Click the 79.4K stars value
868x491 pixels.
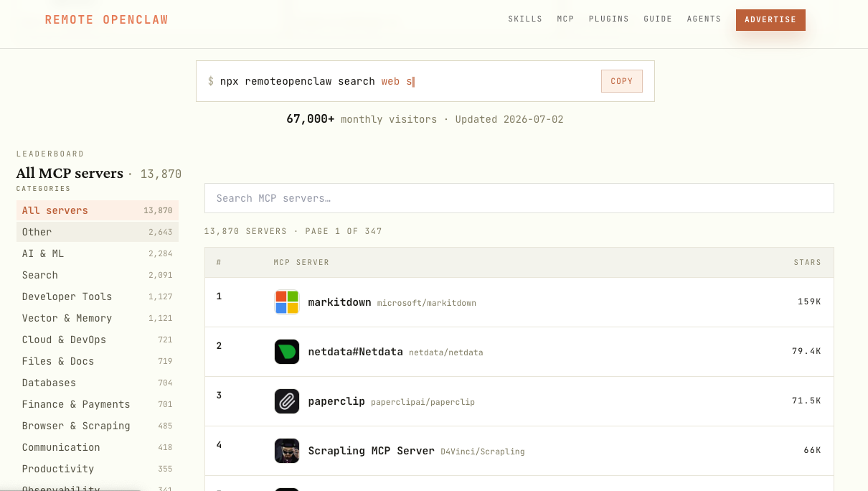point(806,351)
